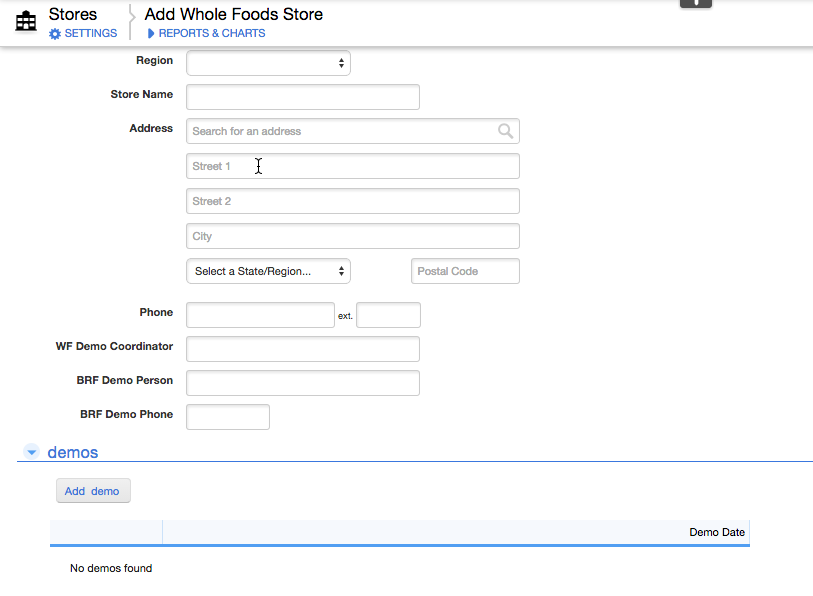This screenshot has height=596, width=813.
Task: Click the BRF Demo Phone field
Action: [x=228, y=417]
